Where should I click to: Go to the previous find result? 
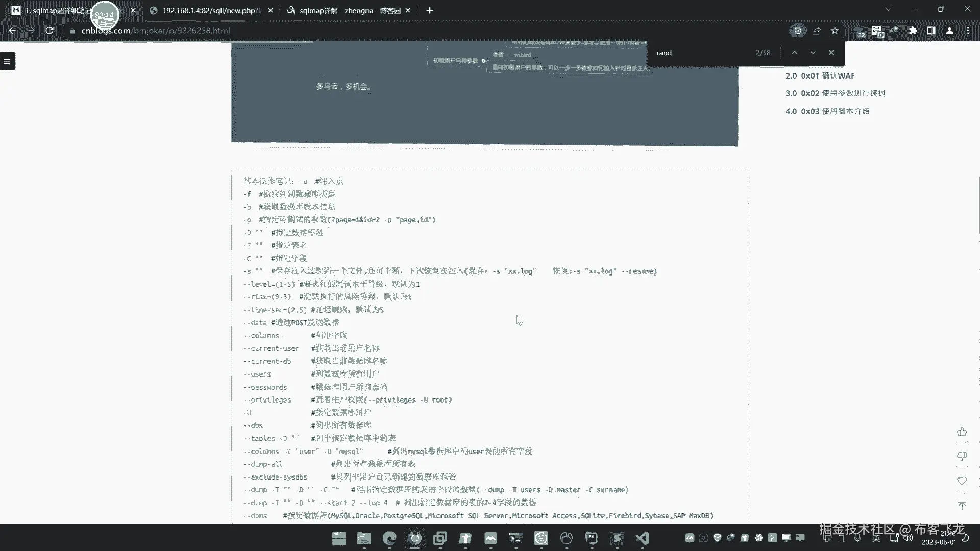pos(794,53)
